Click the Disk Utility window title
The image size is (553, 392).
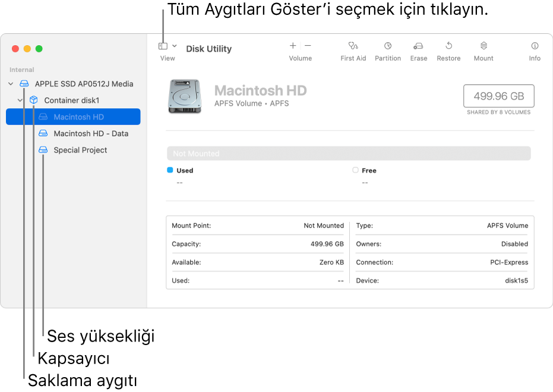point(209,49)
